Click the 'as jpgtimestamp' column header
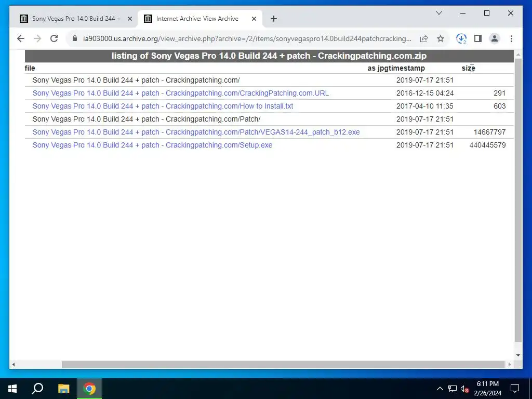This screenshot has height=399, width=532. [x=396, y=68]
